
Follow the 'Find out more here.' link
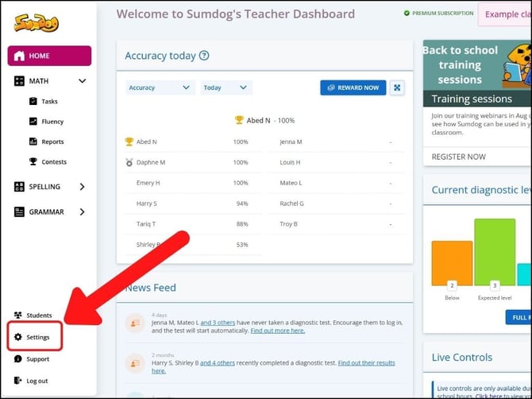278,331
